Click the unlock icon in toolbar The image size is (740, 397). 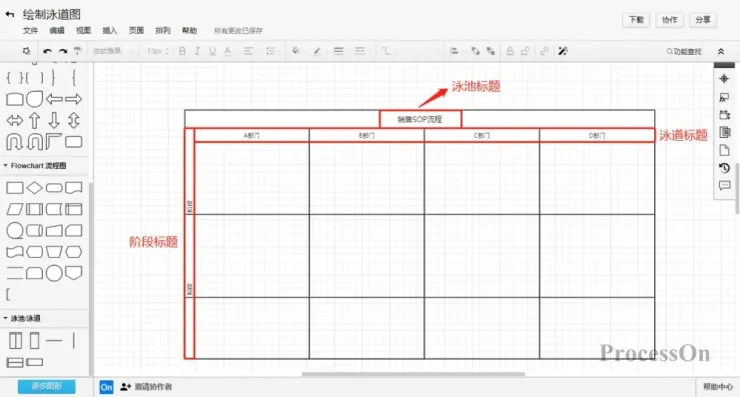[x=525, y=51]
